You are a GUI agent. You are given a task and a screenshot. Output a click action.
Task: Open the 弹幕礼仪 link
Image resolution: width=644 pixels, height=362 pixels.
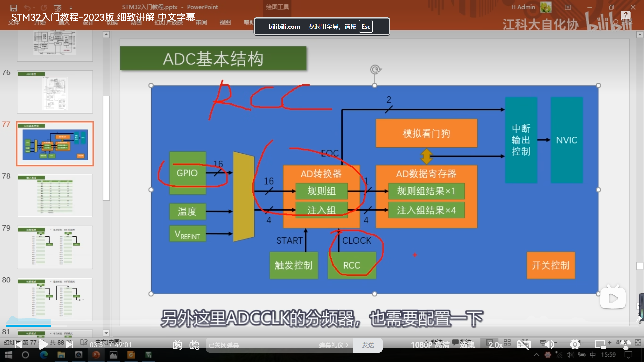(334, 345)
